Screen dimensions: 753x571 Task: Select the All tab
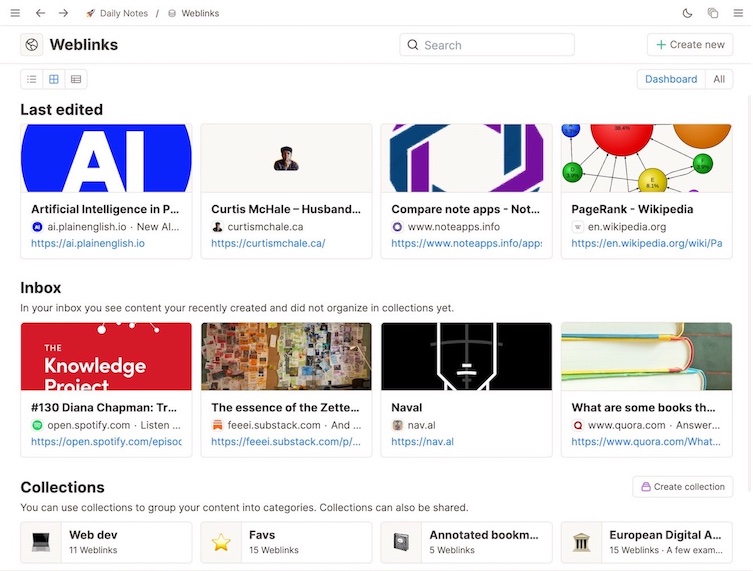719,79
